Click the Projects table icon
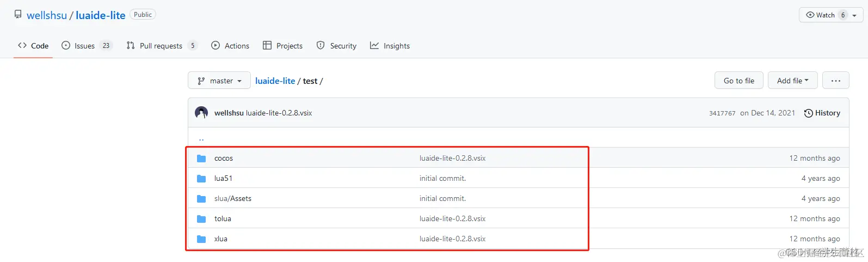 coord(267,46)
